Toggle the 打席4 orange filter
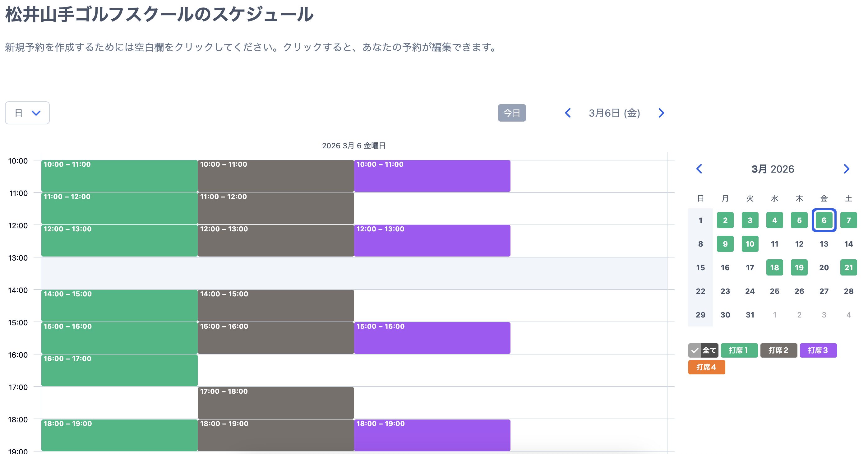This screenshot has width=868, height=454. click(x=706, y=367)
